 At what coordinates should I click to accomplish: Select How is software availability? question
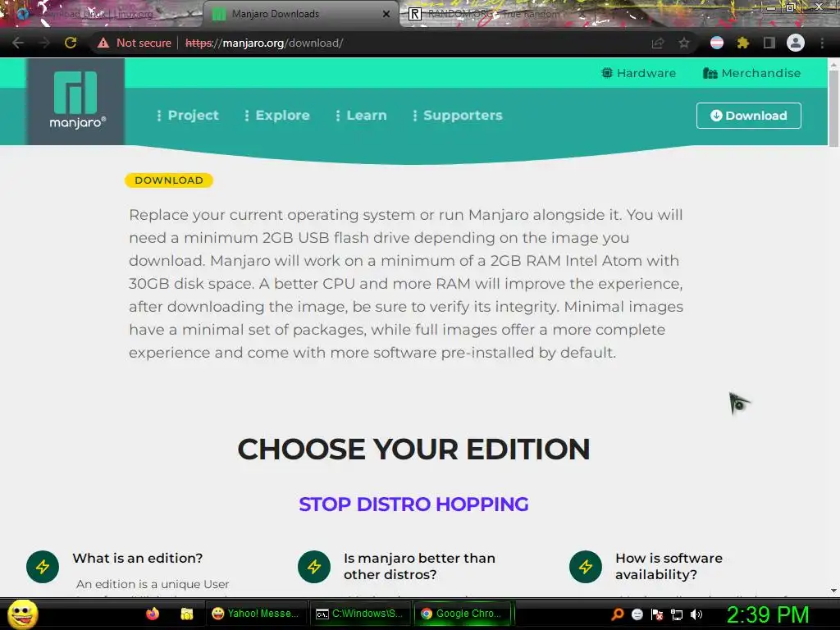coord(669,566)
